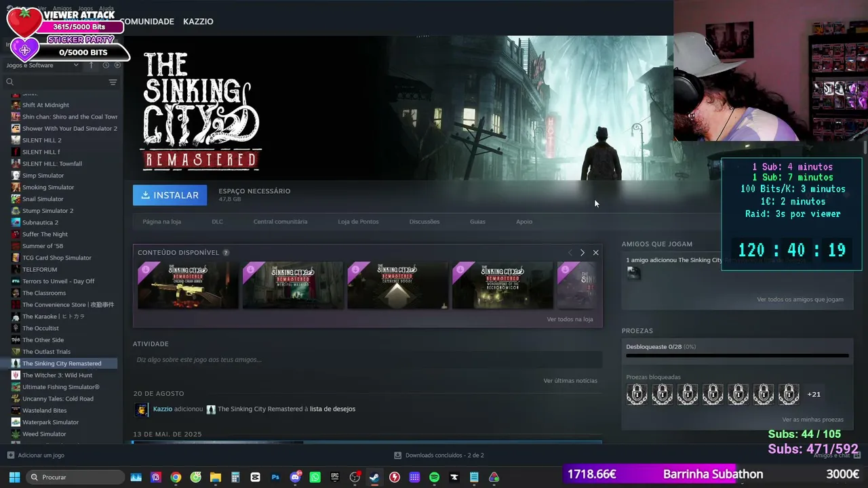Image resolution: width=868 pixels, height=488 pixels.
Task: Select Waterpark Simulator in library
Action: (x=50, y=422)
